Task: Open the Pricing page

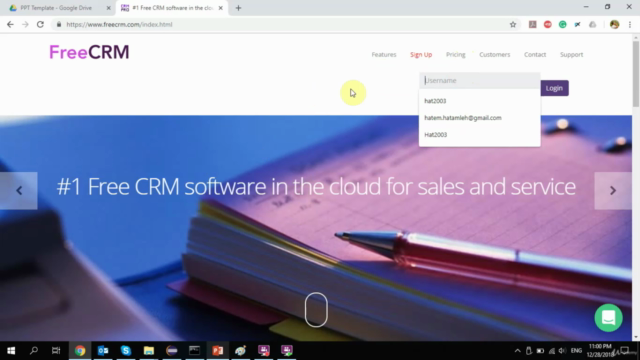Action: click(x=456, y=54)
